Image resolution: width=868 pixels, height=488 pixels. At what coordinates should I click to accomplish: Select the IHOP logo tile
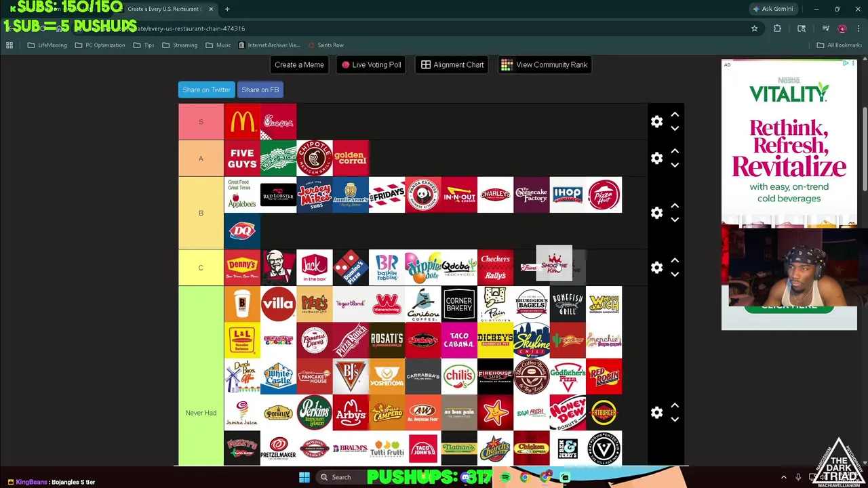(568, 195)
